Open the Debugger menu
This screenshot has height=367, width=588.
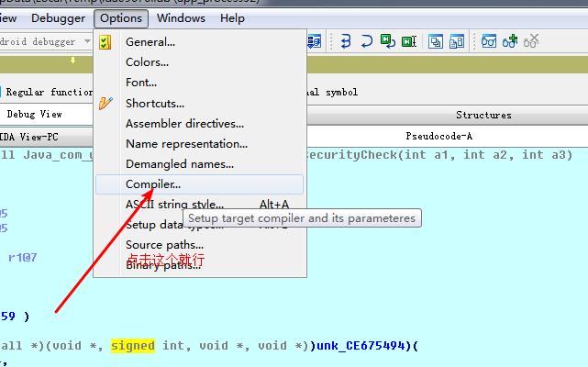coord(58,18)
